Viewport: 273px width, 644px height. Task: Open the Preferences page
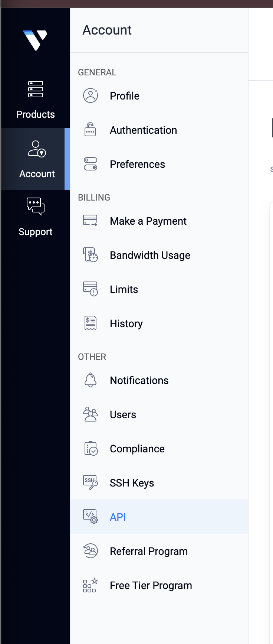tap(137, 164)
